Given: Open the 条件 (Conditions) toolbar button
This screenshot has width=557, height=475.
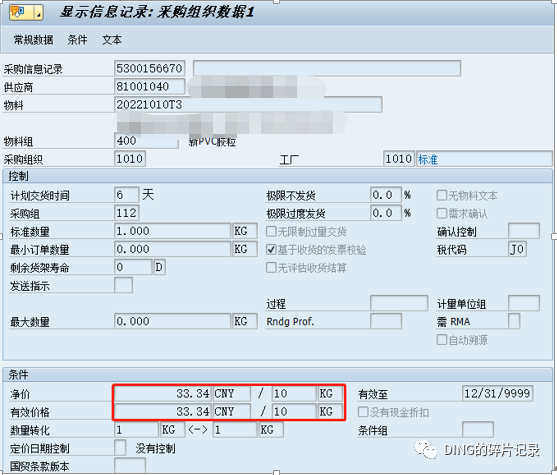Looking at the screenshot, I should coord(77,40).
